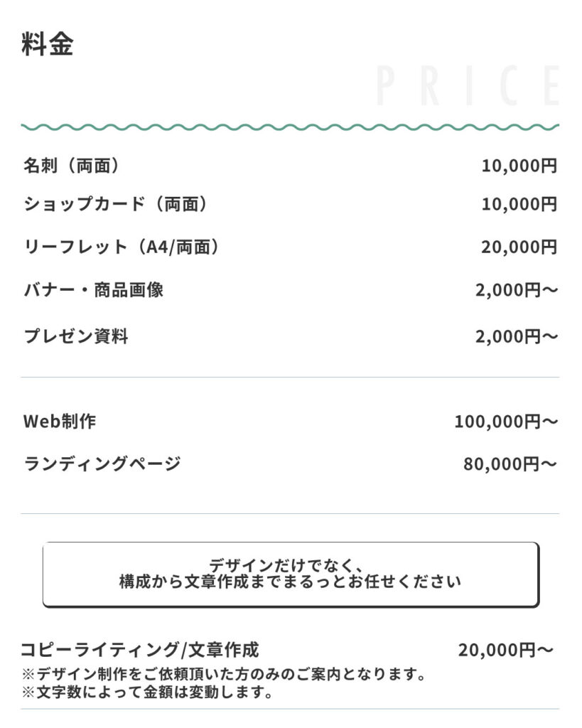This screenshot has width=582, height=728.
Task: Select the バナー・商品画像 item
Action: (93, 290)
